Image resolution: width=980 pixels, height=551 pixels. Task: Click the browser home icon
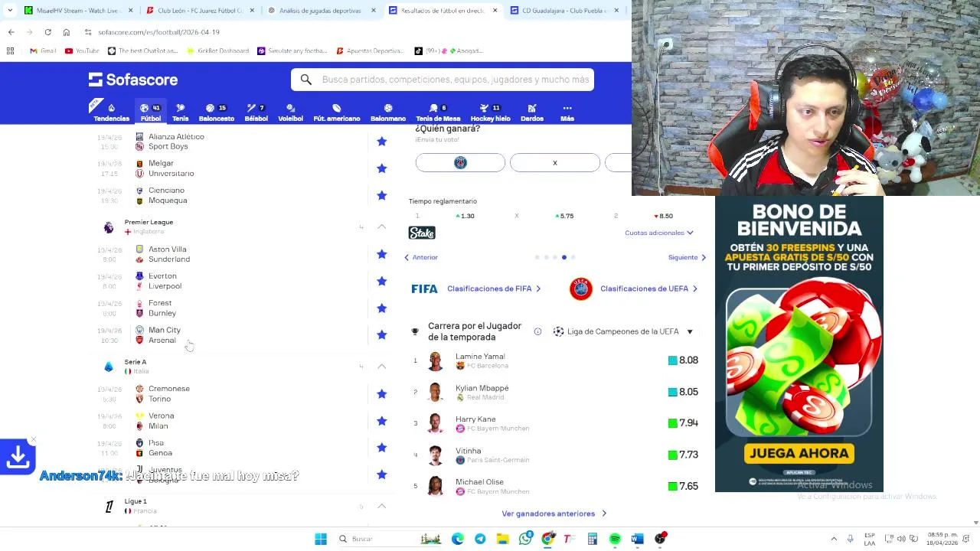[x=67, y=32]
